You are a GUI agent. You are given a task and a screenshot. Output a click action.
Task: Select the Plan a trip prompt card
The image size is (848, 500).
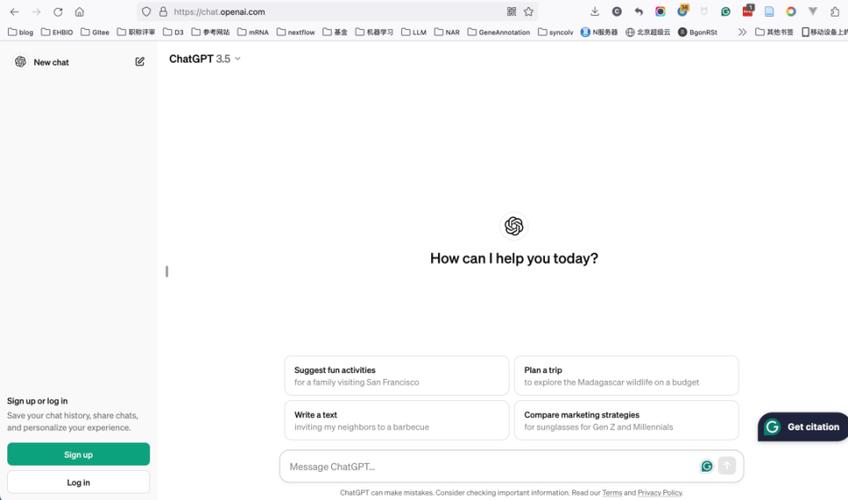coord(626,376)
